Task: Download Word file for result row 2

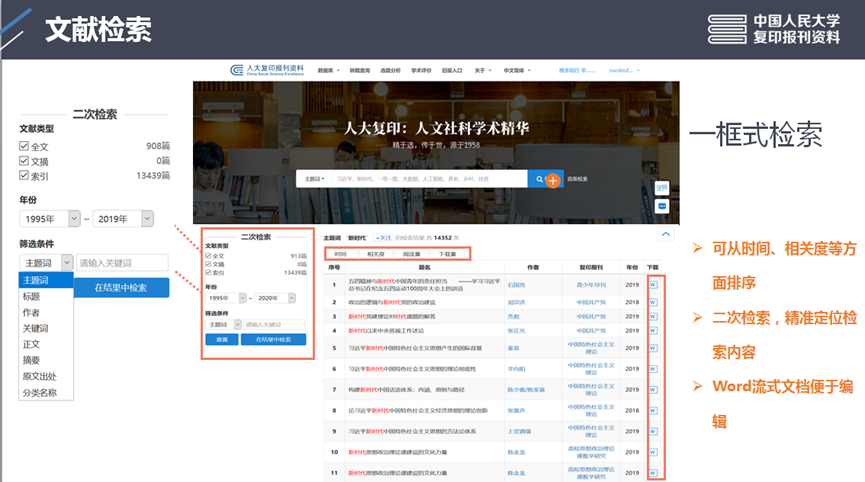Action: click(653, 302)
